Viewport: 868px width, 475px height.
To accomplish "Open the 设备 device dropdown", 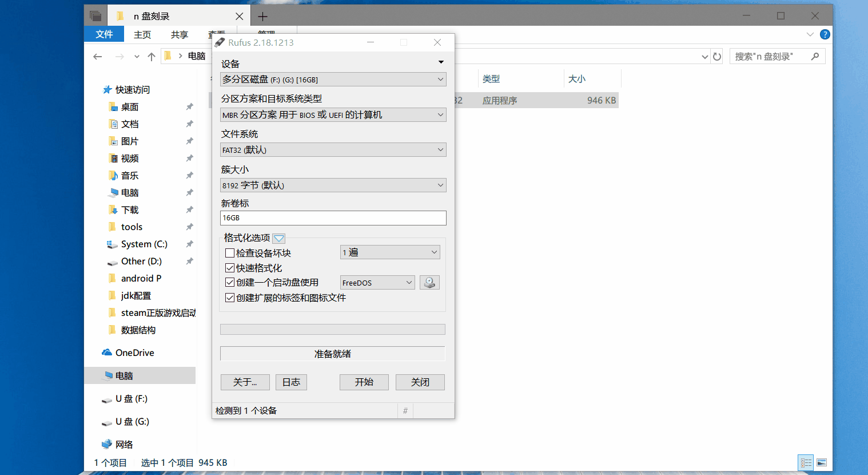I will (333, 80).
